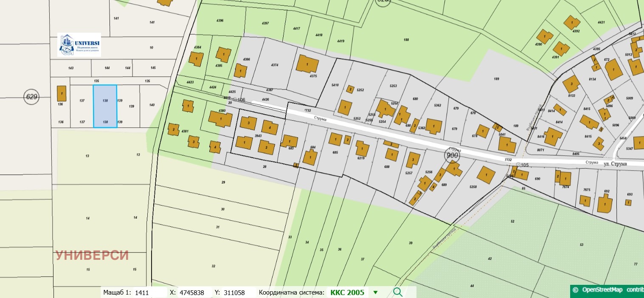Click parcel 4374 on the map
This screenshot has height=298, width=644.
click(274, 65)
